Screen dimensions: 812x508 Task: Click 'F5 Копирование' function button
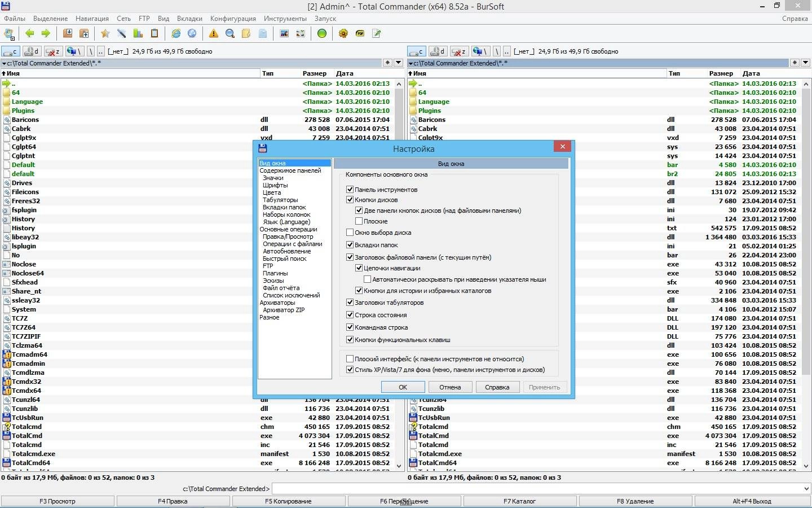[x=289, y=501]
